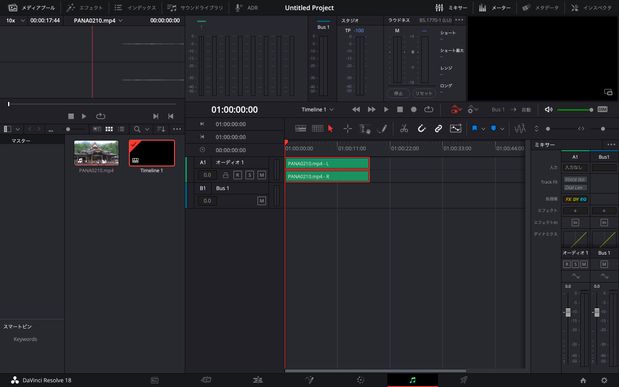619x387 pixels.
Task: Add a flag with the flag icon
Action: [475, 128]
